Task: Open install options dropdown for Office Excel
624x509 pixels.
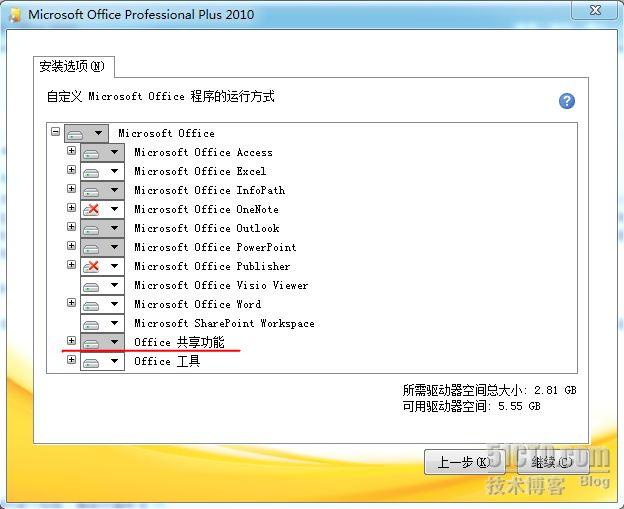Action: [102, 172]
